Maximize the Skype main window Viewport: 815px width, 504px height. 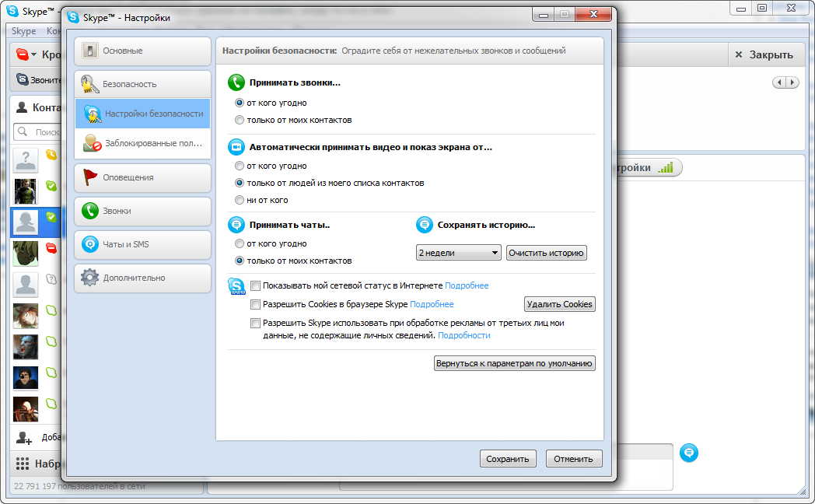[762, 8]
